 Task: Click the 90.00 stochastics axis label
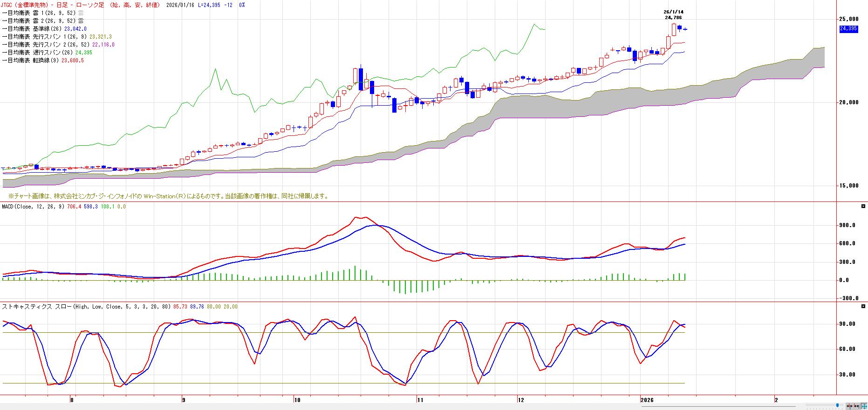click(x=847, y=324)
